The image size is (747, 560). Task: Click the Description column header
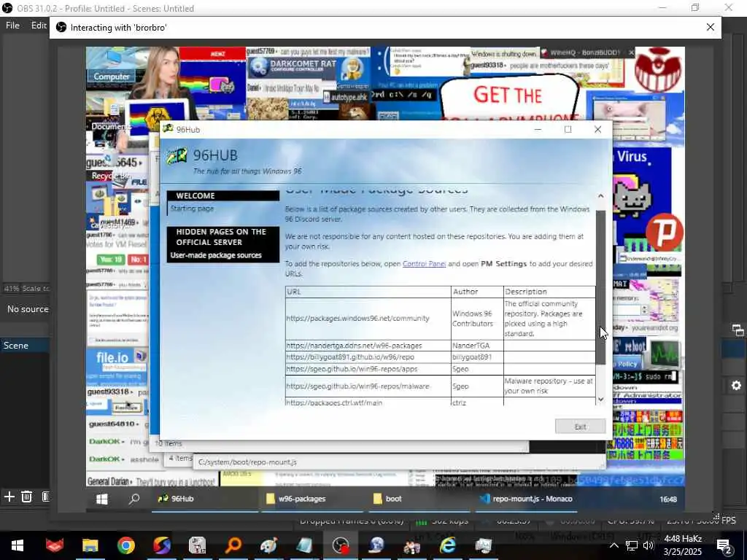pos(549,292)
